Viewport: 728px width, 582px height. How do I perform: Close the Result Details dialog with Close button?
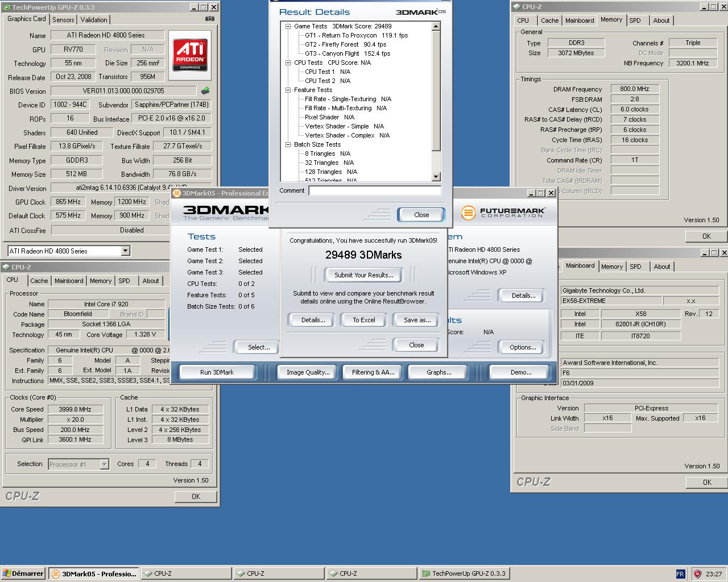tap(421, 215)
